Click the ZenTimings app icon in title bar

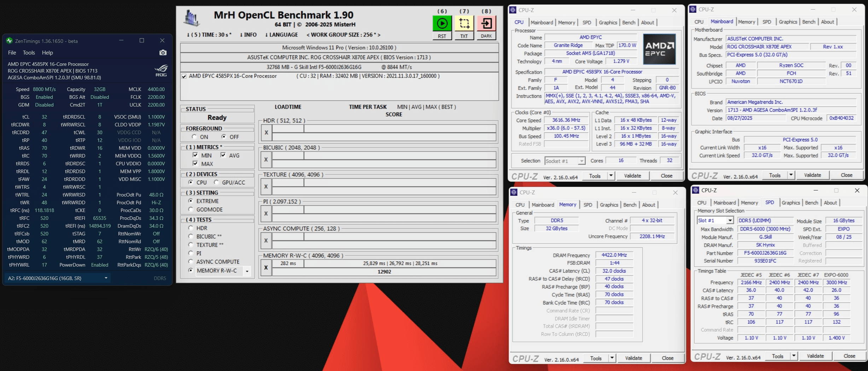(10, 41)
